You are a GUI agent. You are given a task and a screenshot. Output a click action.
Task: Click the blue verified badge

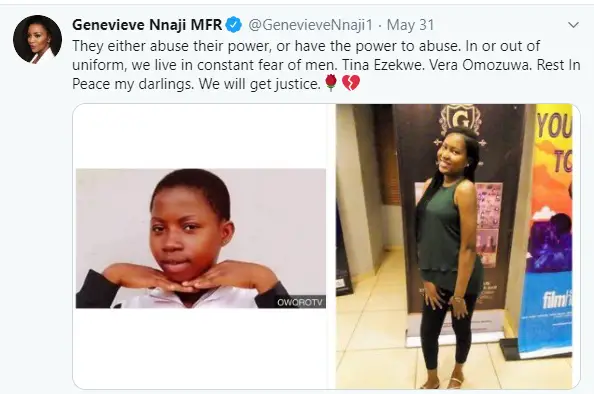234,25
